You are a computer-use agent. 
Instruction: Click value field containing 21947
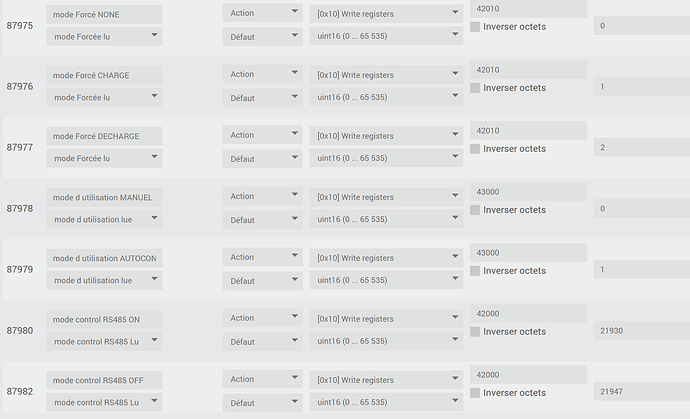point(640,392)
